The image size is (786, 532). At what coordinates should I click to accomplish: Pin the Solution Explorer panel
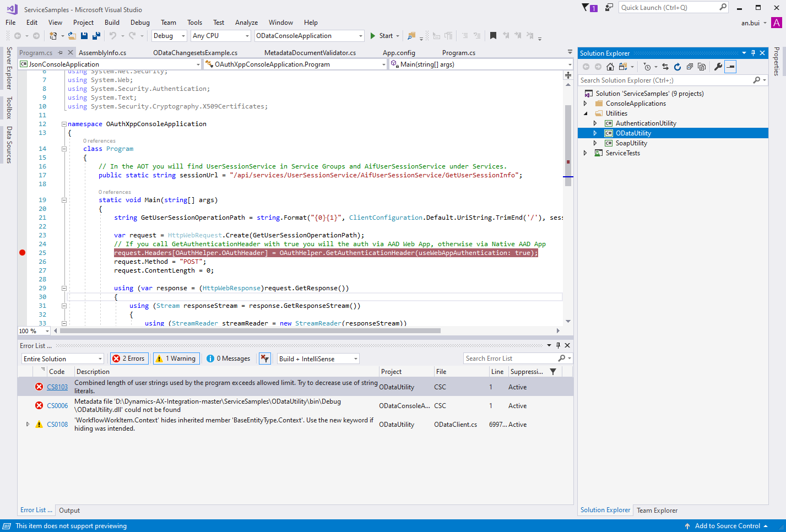(754, 53)
